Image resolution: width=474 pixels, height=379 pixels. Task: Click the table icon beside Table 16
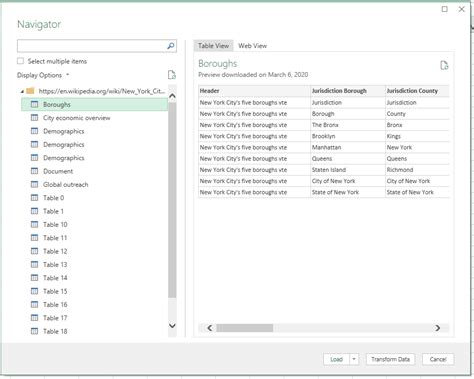click(34, 304)
